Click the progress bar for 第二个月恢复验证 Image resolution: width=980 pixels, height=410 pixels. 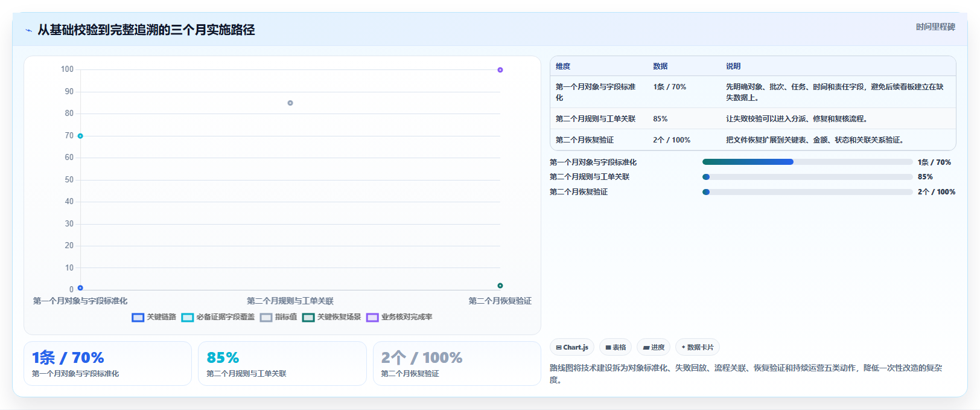(x=807, y=192)
